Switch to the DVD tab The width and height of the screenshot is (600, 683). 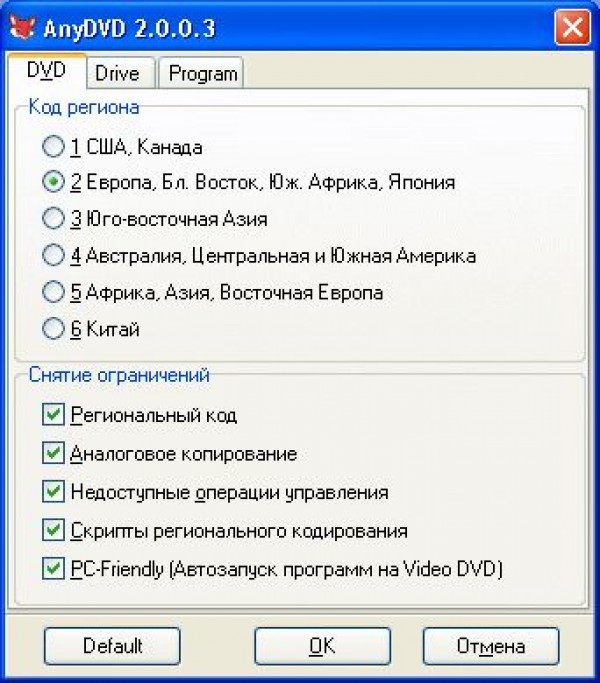click(x=47, y=72)
